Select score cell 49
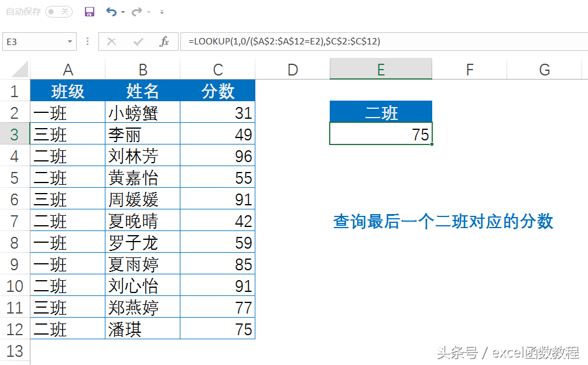 point(218,134)
